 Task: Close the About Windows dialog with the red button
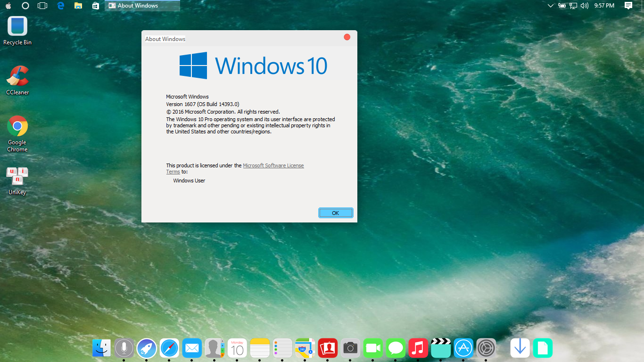[347, 37]
